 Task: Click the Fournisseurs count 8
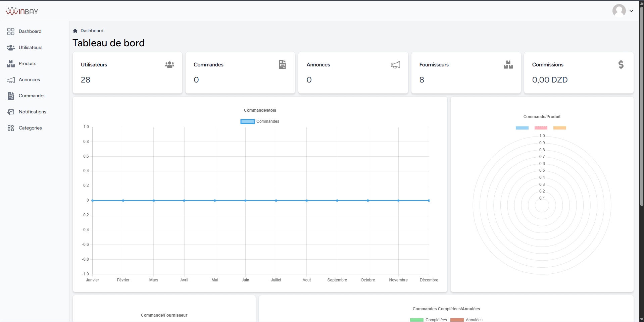pos(422,80)
